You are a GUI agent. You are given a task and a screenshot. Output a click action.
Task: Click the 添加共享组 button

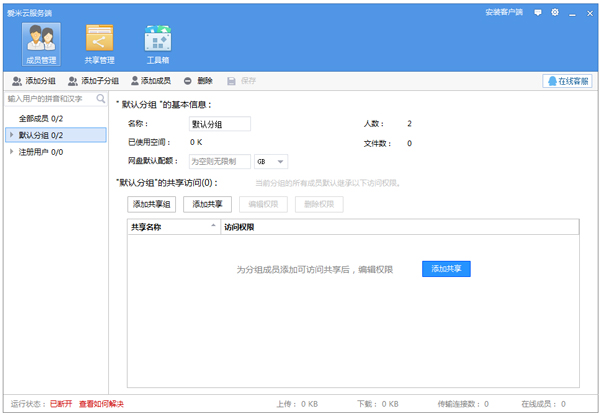tap(152, 204)
